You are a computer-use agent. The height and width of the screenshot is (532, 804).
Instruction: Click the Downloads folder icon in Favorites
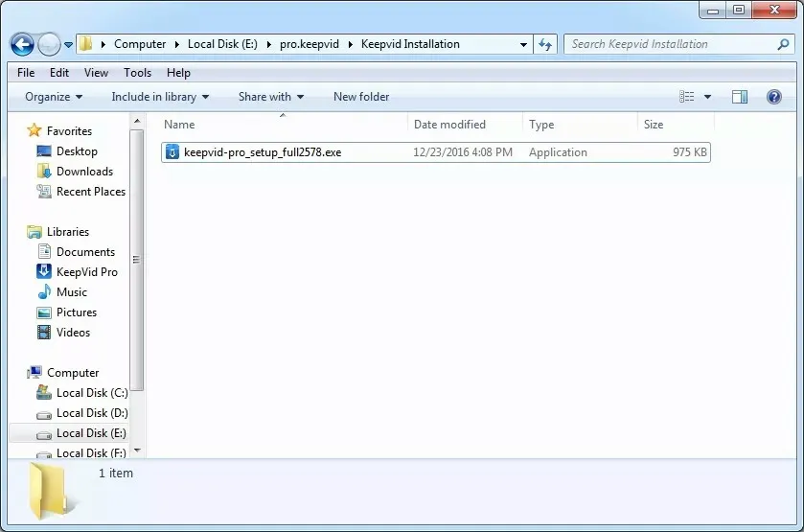pos(44,172)
